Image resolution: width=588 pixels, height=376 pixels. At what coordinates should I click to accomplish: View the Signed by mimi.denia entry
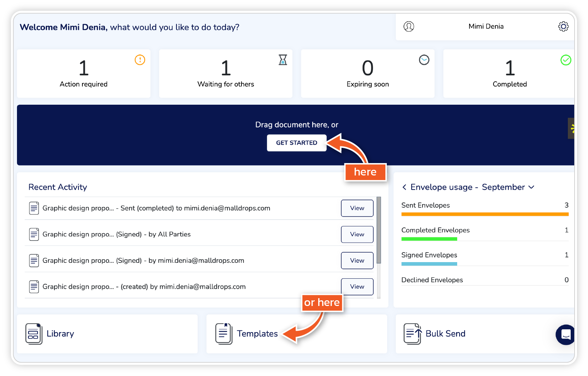click(x=357, y=260)
